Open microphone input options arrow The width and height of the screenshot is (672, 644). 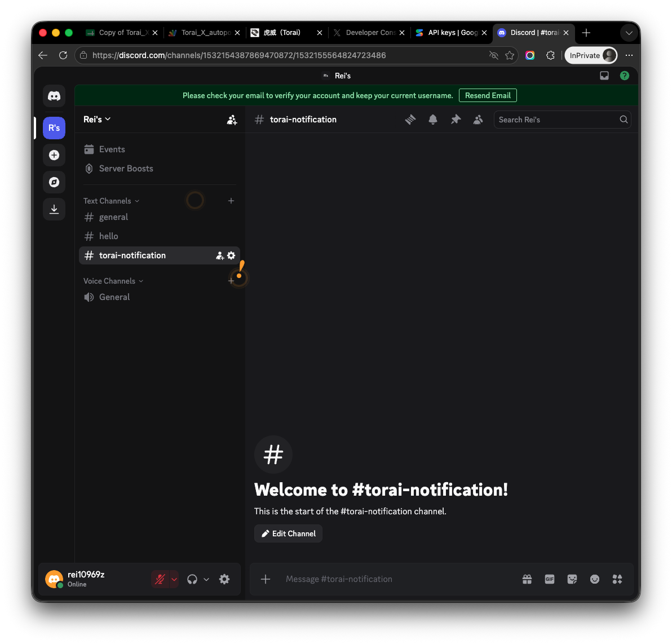tap(174, 579)
